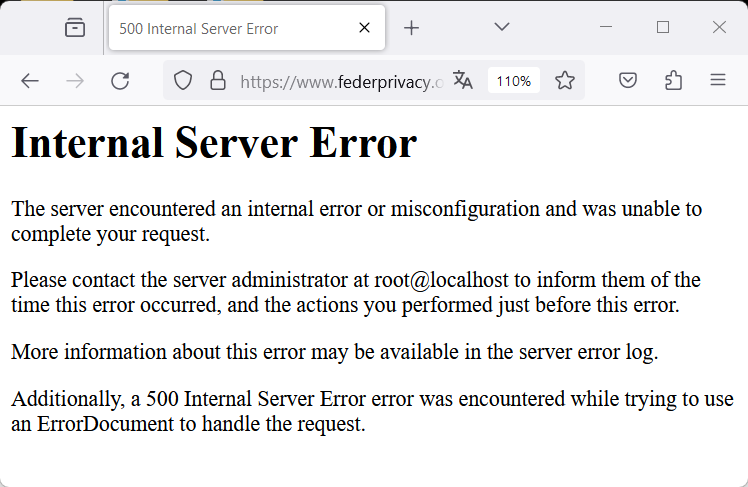Maximize the browser window
This screenshot has height=487, width=748.
(x=663, y=27)
